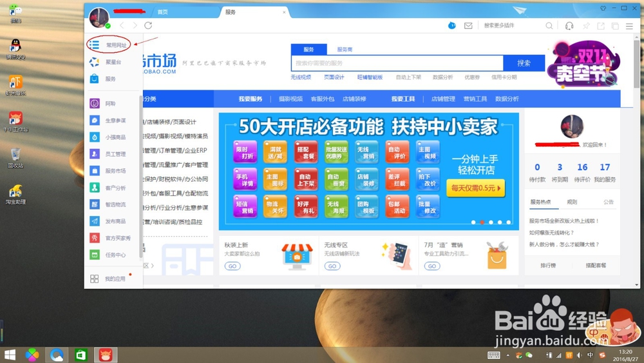Open the 回收站 desktop icon
644x363 pixels.
point(15,158)
